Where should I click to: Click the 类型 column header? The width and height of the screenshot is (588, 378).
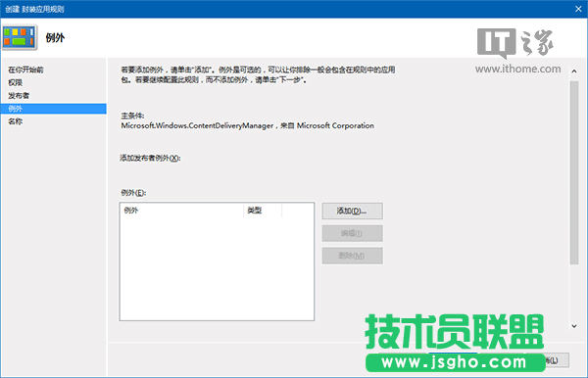point(263,211)
